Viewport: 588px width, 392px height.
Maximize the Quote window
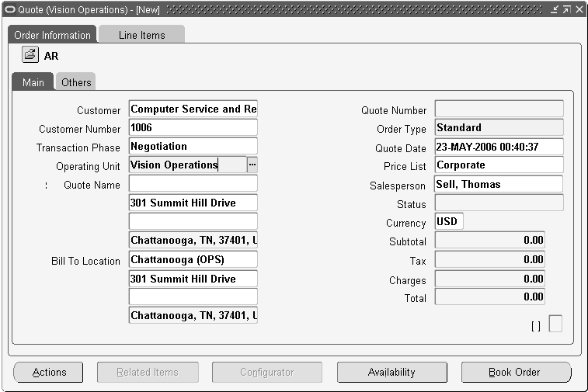tap(566, 9)
